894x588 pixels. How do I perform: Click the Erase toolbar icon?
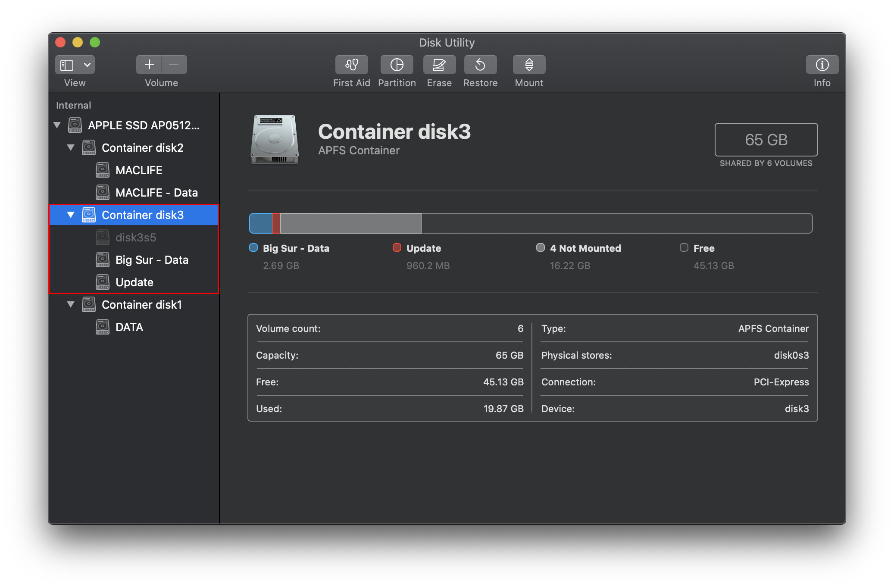click(439, 65)
